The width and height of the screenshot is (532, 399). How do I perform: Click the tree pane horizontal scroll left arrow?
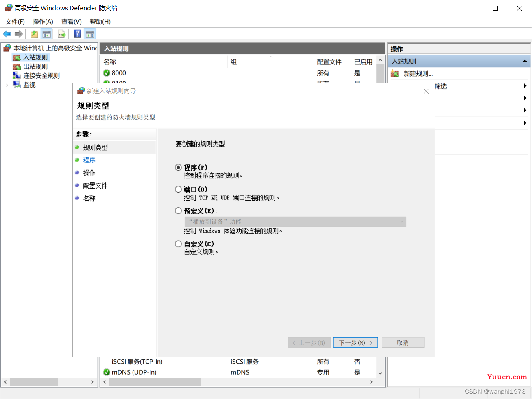pos(6,382)
